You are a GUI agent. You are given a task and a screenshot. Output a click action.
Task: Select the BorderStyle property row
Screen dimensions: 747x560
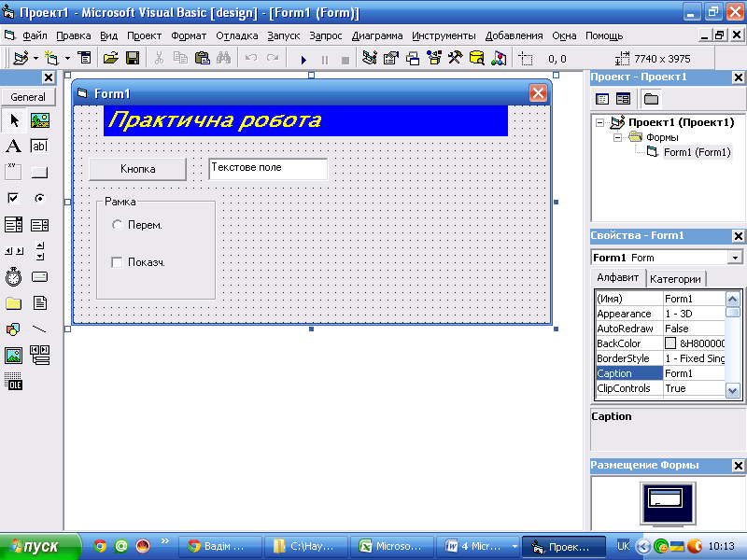tap(660, 358)
